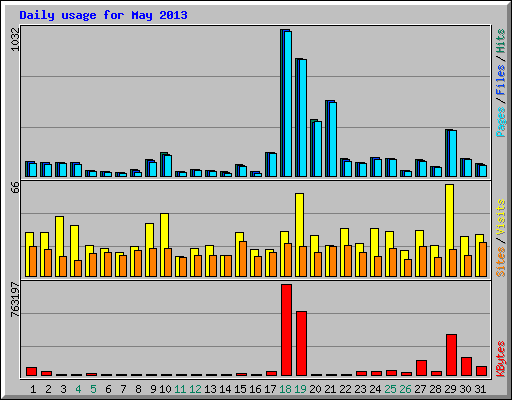Select day 28 on the x-axis
The width and height of the screenshot is (512, 400).
435,389
